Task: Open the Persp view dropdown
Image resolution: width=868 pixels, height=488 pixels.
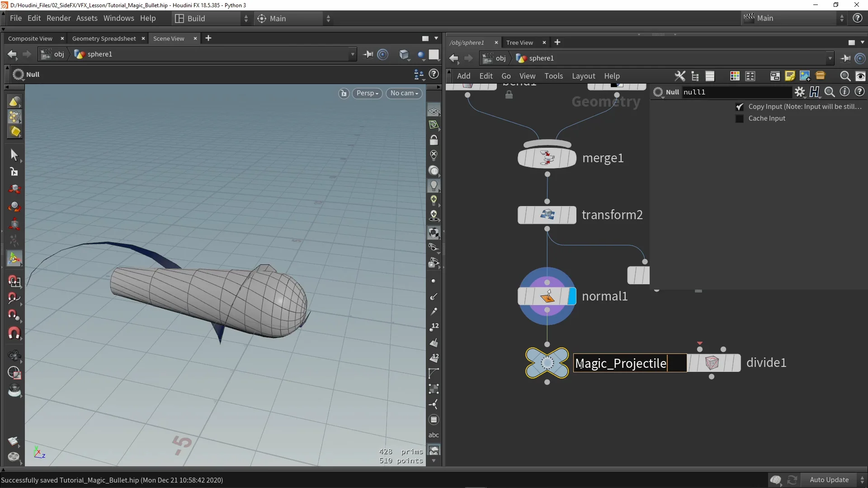Action: [x=367, y=94]
